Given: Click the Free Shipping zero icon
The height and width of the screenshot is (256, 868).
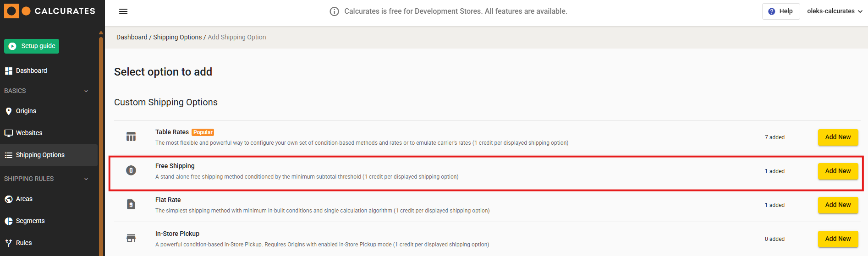Looking at the screenshot, I should 131,170.
